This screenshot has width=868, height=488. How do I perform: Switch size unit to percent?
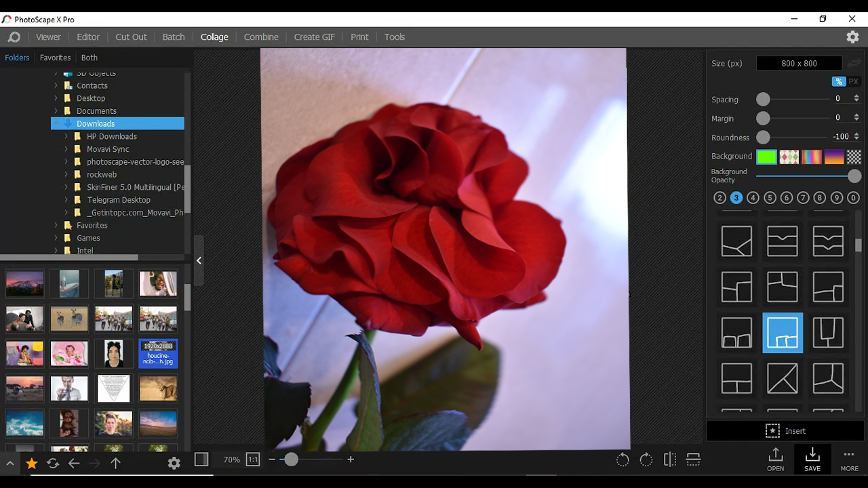pyautogui.click(x=839, y=81)
